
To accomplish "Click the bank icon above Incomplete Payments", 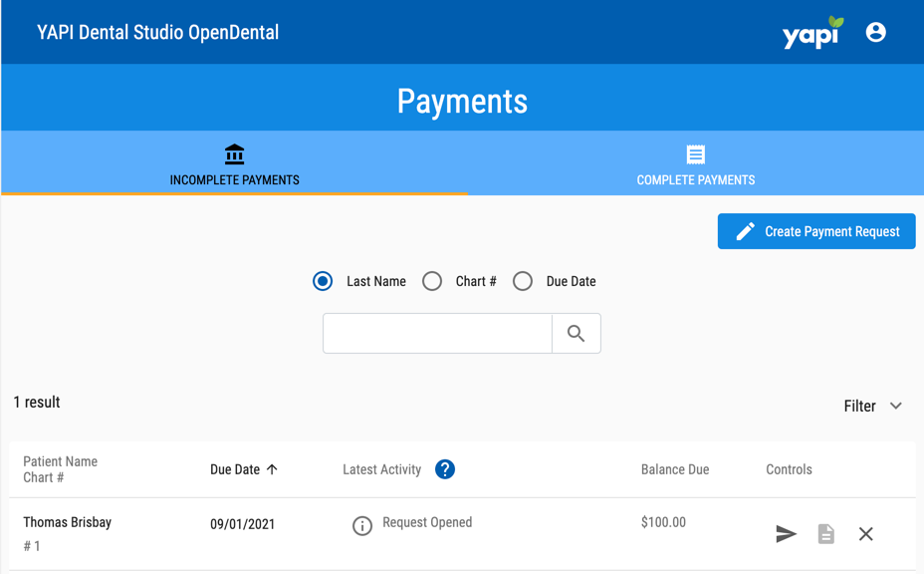I will 234,154.
